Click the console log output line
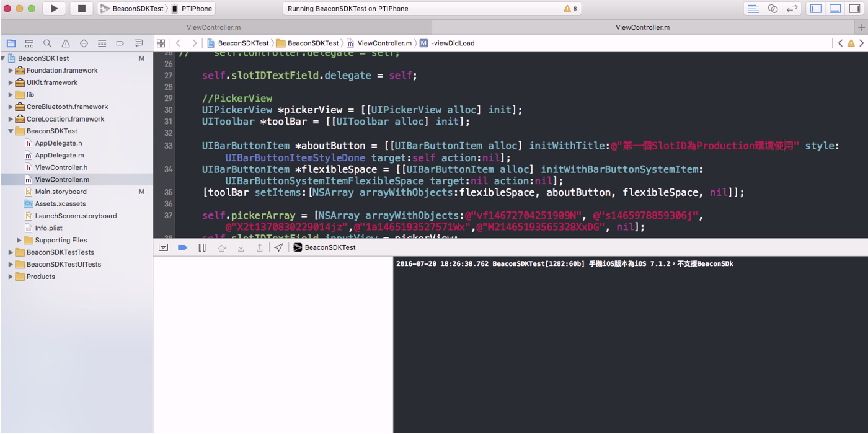This screenshot has width=868, height=434. (x=565, y=264)
